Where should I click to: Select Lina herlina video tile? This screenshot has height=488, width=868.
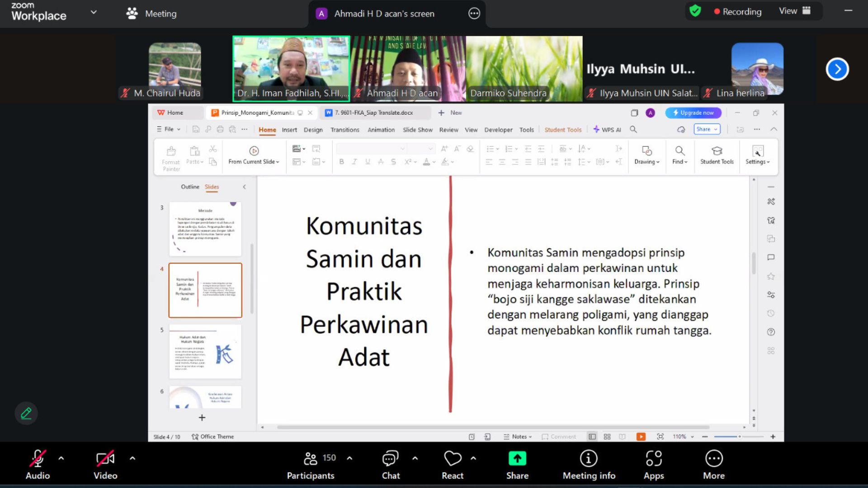(757, 69)
